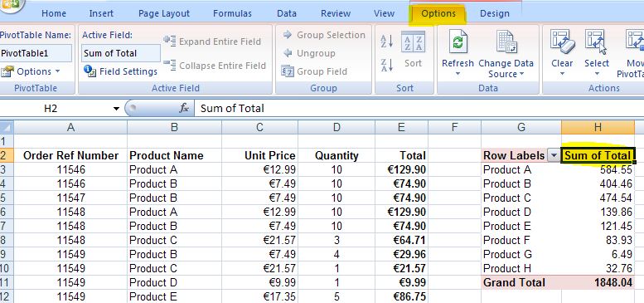Screen dimensions: 644x303
Task: Open the Sort dialog button
Action: (x=413, y=49)
